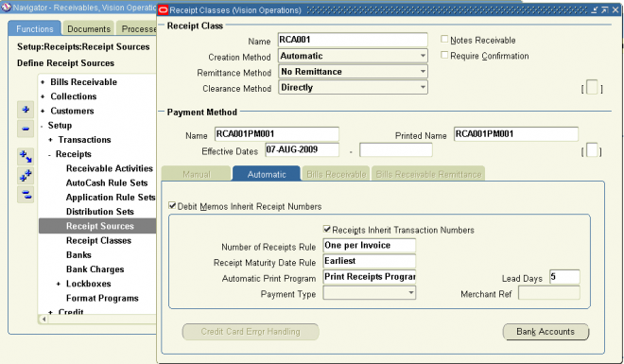Enable the Notes Receivable checkbox
Screen dimensions: 624x364
coord(444,39)
